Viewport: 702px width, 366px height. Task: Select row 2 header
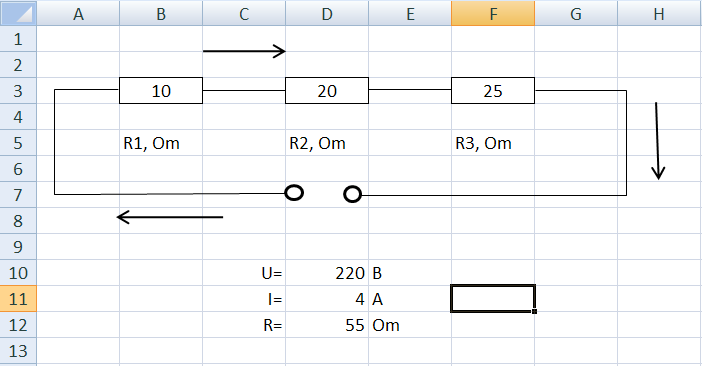(x=18, y=65)
